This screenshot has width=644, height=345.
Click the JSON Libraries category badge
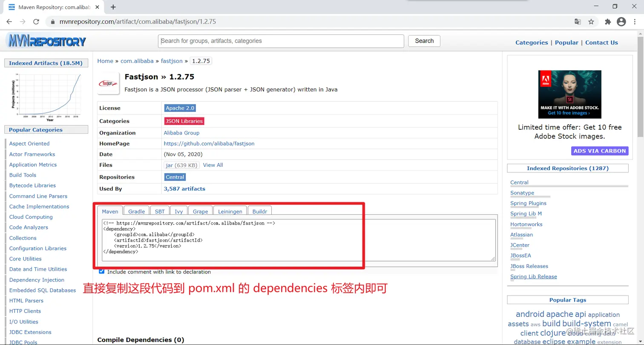[184, 121]
